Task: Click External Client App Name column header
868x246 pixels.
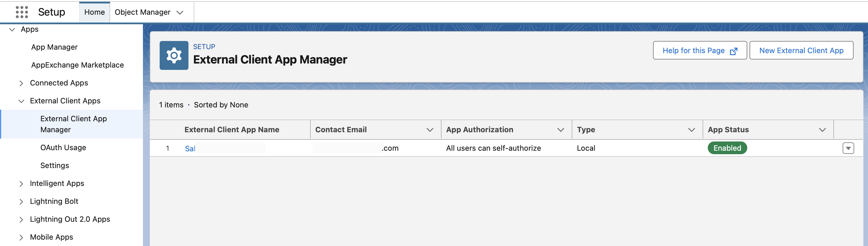Action: (232, 130)
